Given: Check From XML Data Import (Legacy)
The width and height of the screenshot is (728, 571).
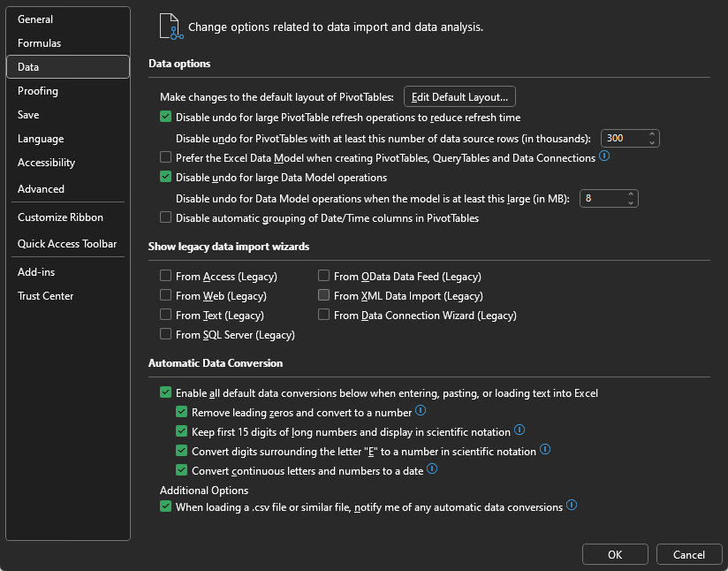Looking at the screenshot, I should 323,295.
